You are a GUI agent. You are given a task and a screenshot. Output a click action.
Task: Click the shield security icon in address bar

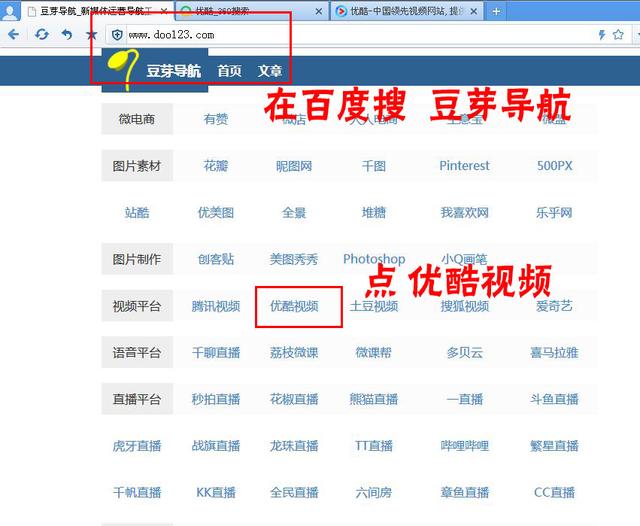(x=117, y=35)
